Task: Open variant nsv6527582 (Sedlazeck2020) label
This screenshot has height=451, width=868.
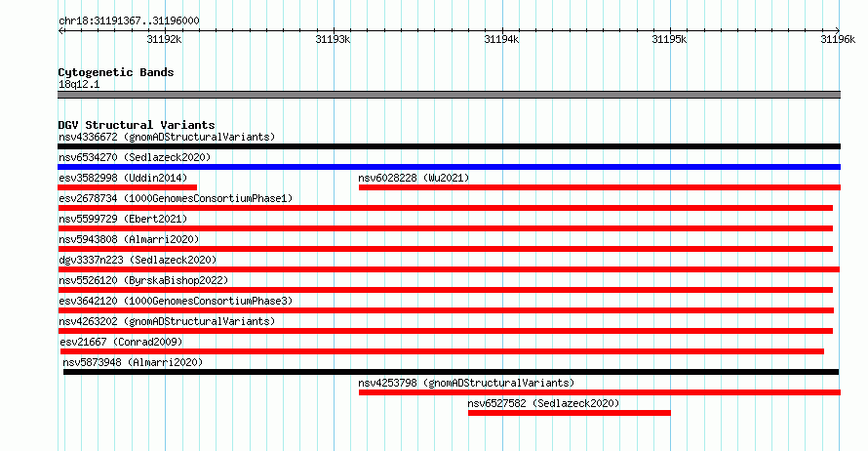Action: click(x=543, y=403)
